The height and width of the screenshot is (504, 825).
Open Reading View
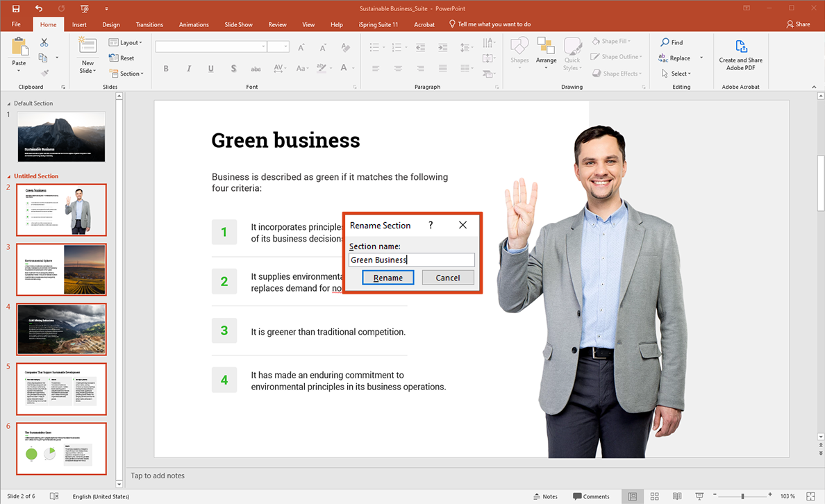[x=677, y=496]
